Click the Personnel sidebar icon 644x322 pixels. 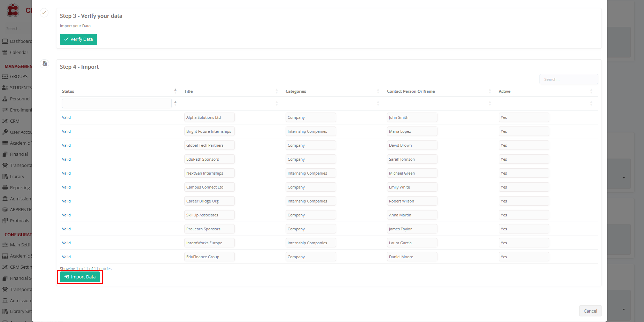(5, 99)
